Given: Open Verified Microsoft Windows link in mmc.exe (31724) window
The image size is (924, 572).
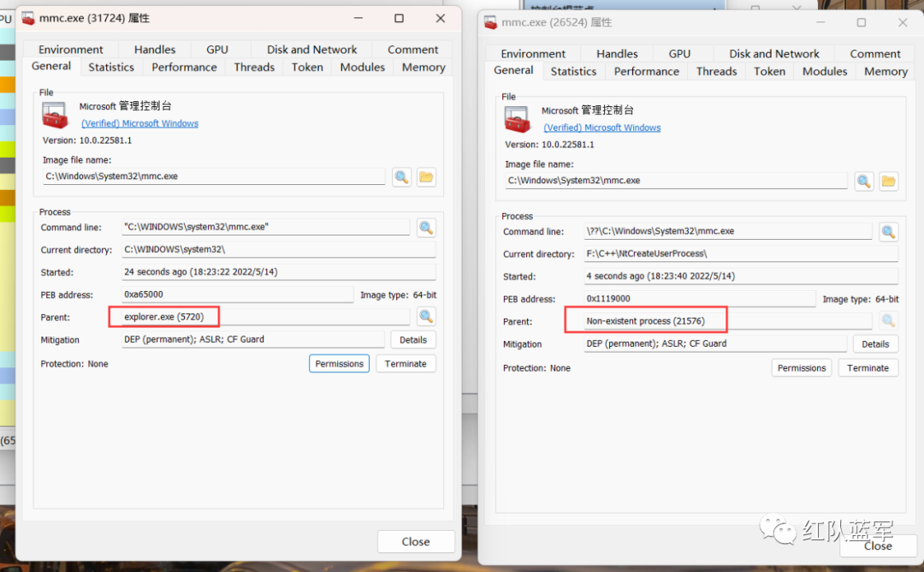Looking at the screenshot, I should pyautogui.click(x=139, y=123).
